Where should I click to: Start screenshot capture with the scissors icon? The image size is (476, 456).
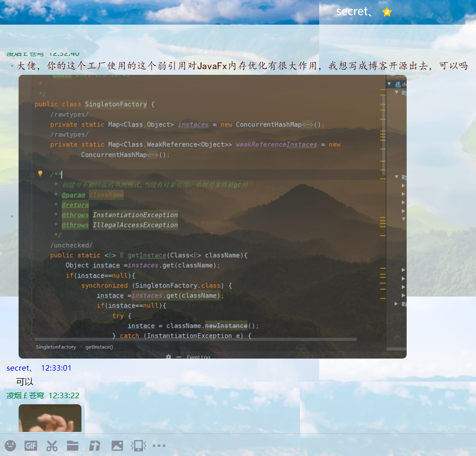tap(52, 445)
